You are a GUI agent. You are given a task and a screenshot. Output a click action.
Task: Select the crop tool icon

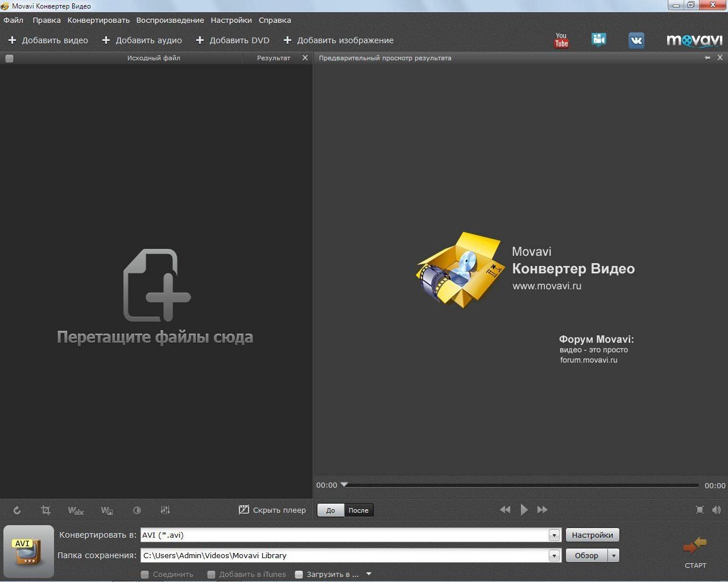(x=45, y=510)
